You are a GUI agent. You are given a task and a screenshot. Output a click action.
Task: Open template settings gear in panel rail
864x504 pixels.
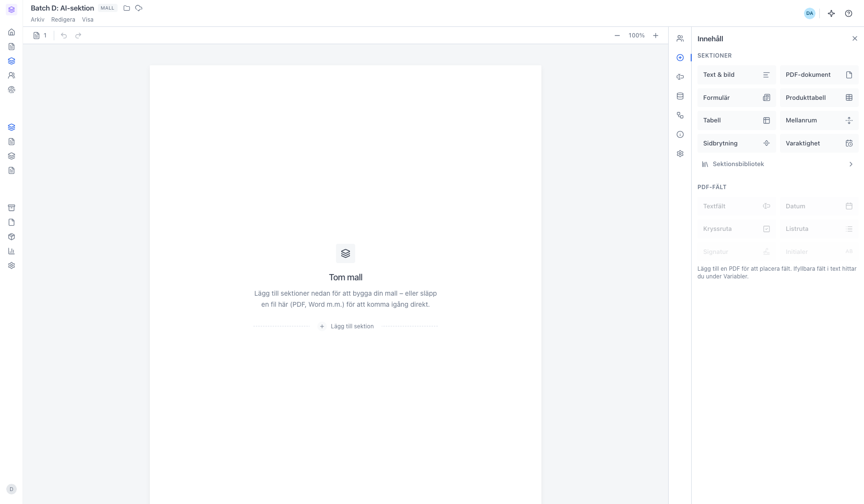coord(680,154)
